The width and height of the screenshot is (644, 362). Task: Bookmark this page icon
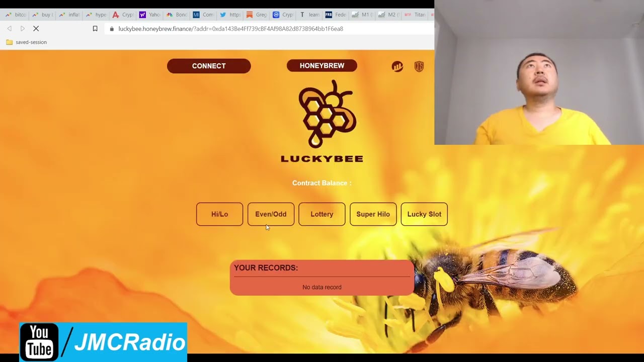(95, 29)
